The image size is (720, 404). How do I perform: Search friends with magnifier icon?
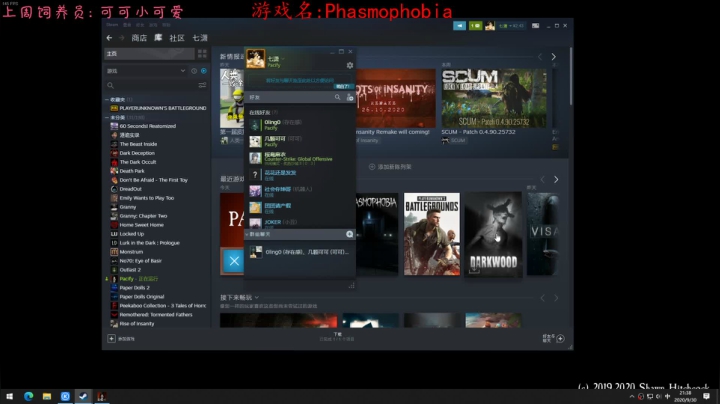[x=338, y=97]
